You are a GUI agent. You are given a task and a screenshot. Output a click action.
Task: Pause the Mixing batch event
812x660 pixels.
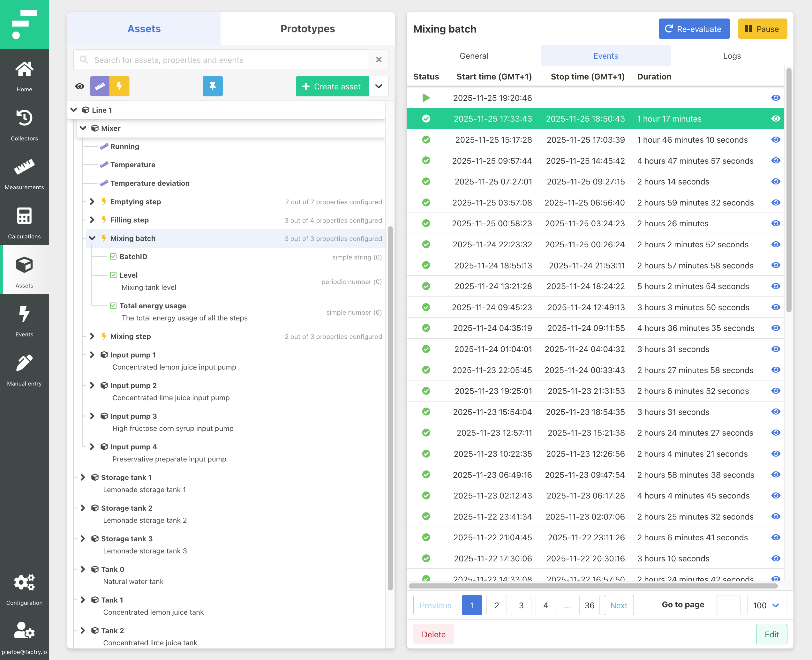[762, 29]
